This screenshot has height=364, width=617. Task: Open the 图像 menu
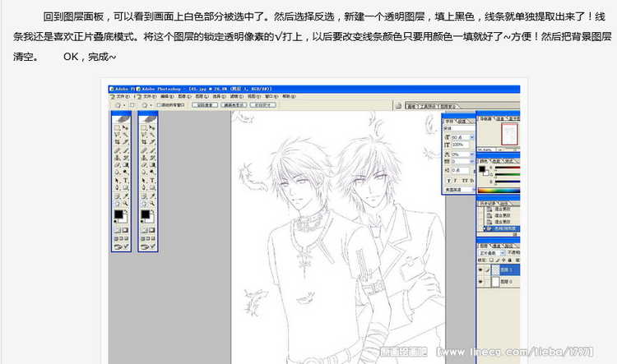(x=184, y=96)
